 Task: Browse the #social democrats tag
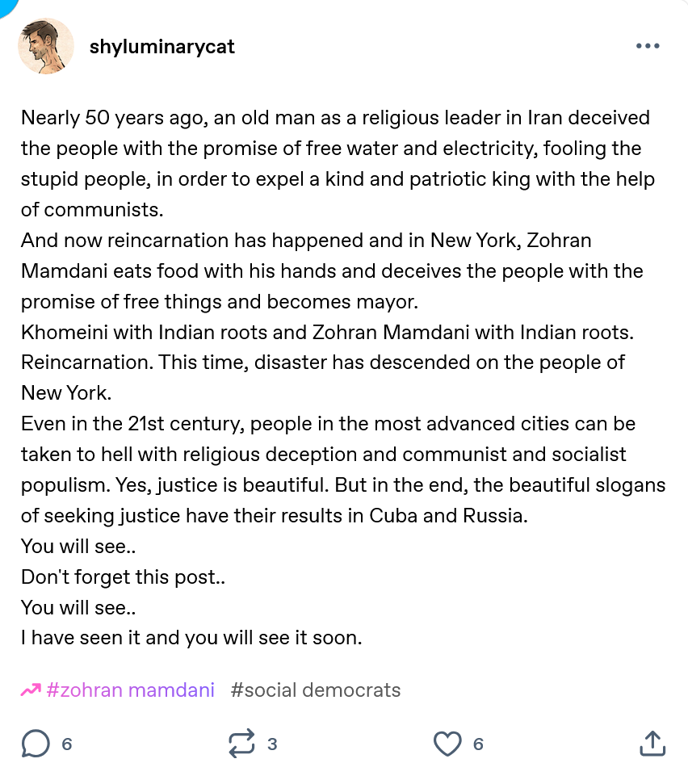click(315, 690)
